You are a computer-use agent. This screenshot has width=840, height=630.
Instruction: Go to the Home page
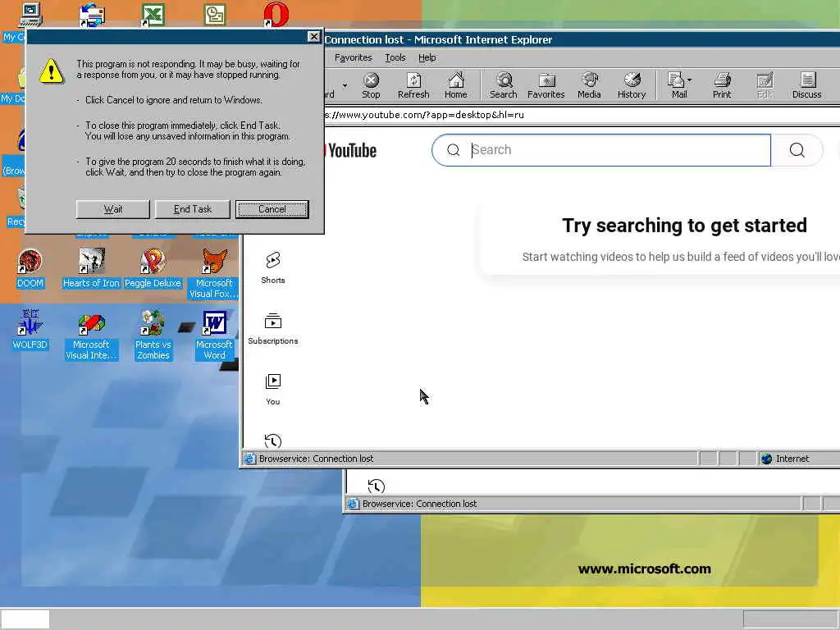[x=456, y=85]
